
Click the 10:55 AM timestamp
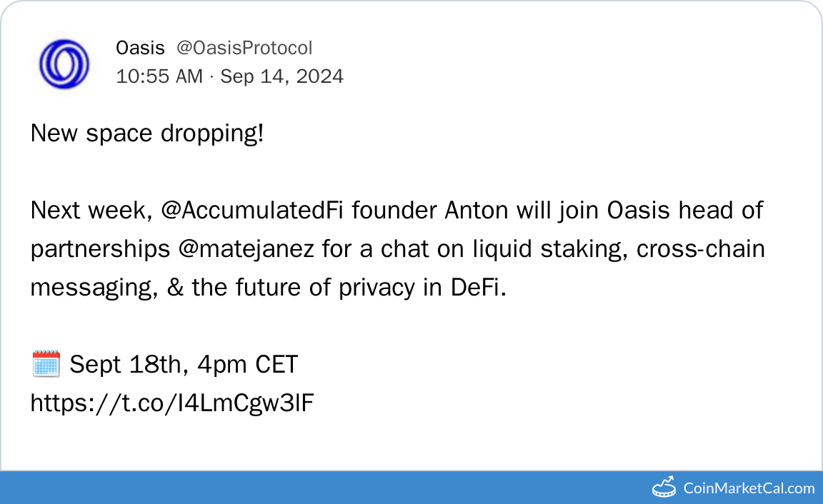159,76
